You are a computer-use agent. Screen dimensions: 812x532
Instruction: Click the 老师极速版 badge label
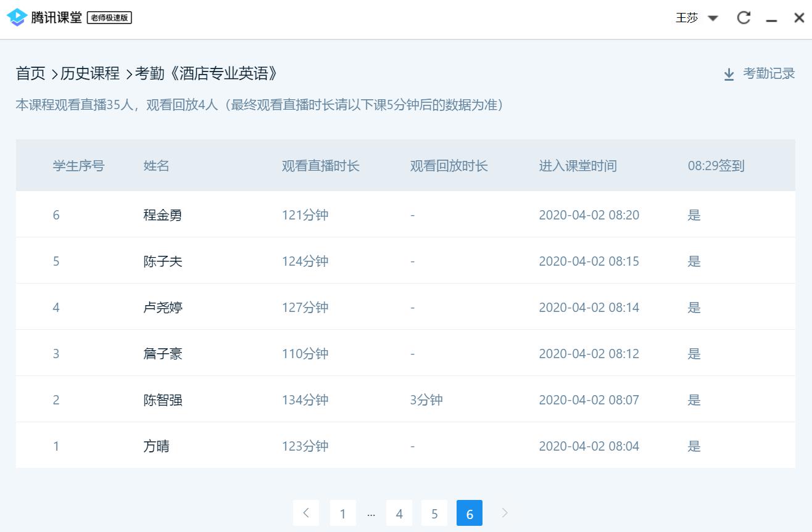tap(109, 18)
